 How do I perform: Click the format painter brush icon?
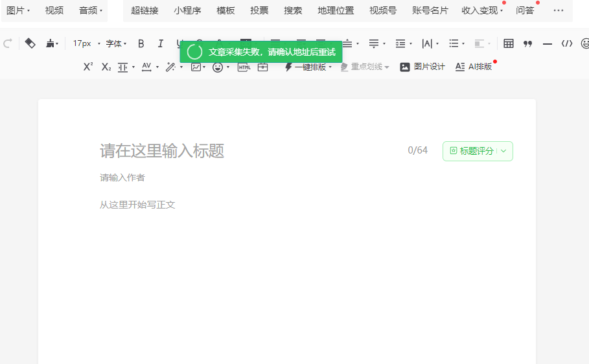[50, 43]
